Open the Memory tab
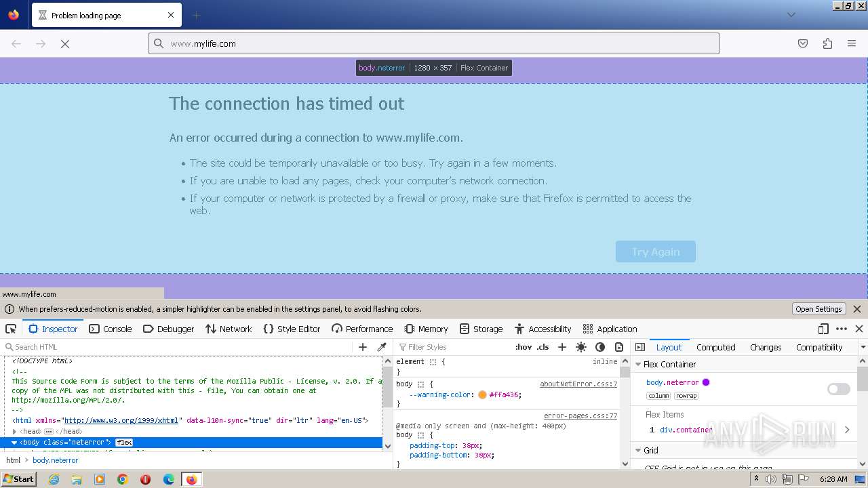 pos(426,329)
